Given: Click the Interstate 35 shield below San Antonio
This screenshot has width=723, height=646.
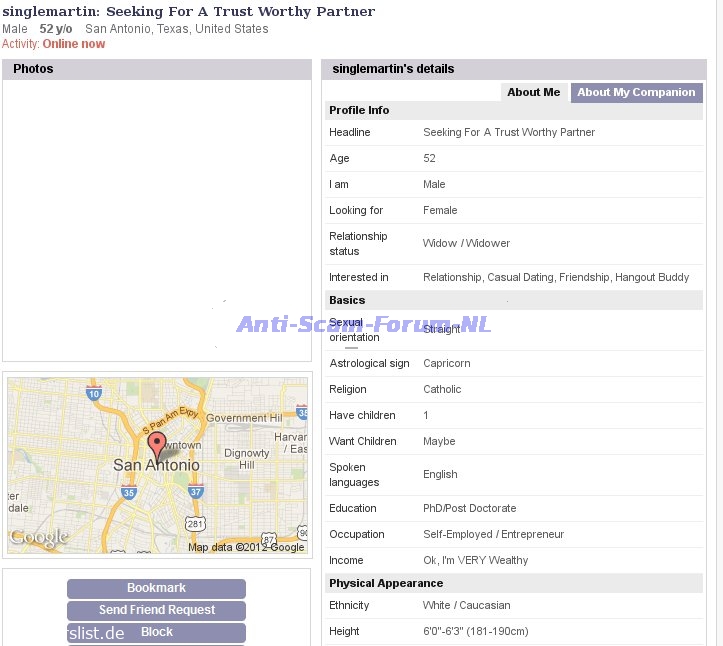Looking at the screenshot, I should point(128,492).
